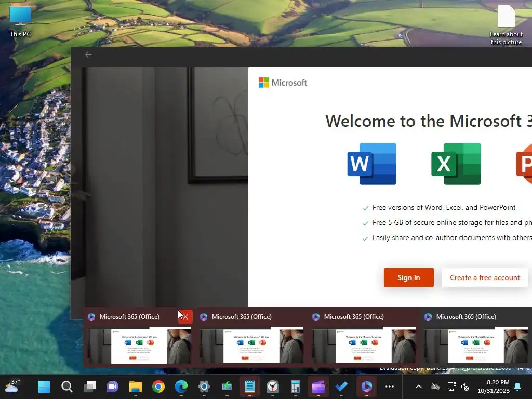Image resolution: width=532 pixels, height=399 pixels.
Task: Open File Explorer from taskbar
Action: tap(136, 387)
